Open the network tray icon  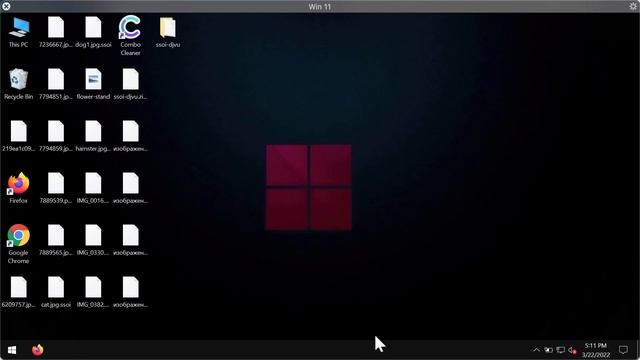[x=561, y=350]
